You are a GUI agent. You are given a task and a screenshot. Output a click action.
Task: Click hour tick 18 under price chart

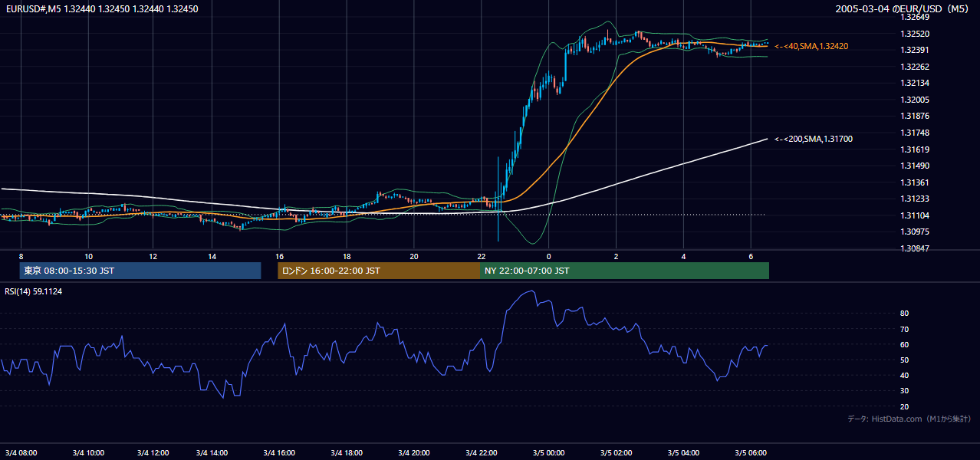(347, 256)
